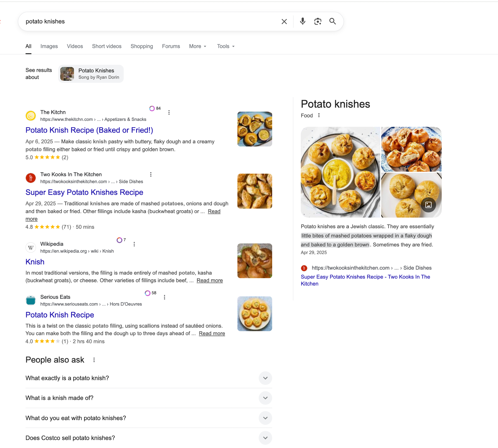Click the magnifying glass search button
The width and height of the screenshot is (498, 448).
click(333, 21)
